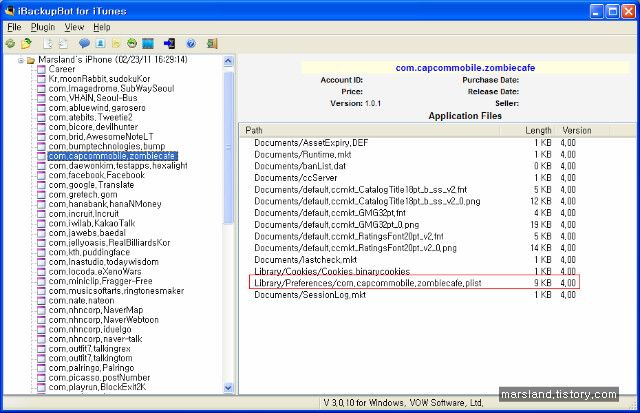This screenshot has height=413, width=640.
Task: Open the File menu
Action: pyautogui.click(x=14, y=27)
